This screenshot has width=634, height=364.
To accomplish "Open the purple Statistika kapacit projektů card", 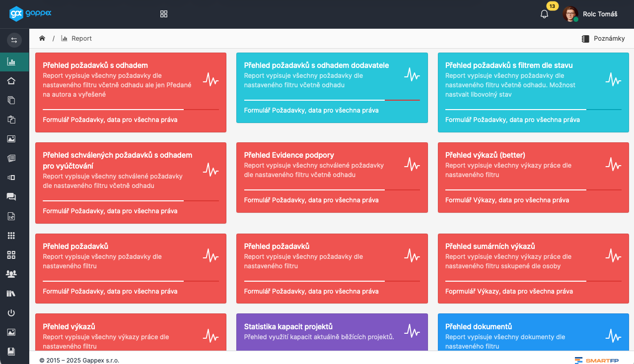I will (x=332, y=332).
